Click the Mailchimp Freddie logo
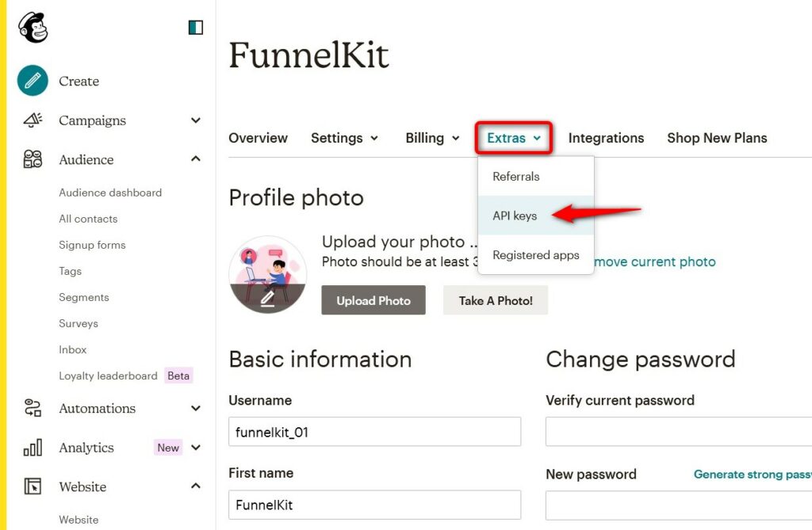Viewport: 812px width, 530px height. [x=33, y=27]
